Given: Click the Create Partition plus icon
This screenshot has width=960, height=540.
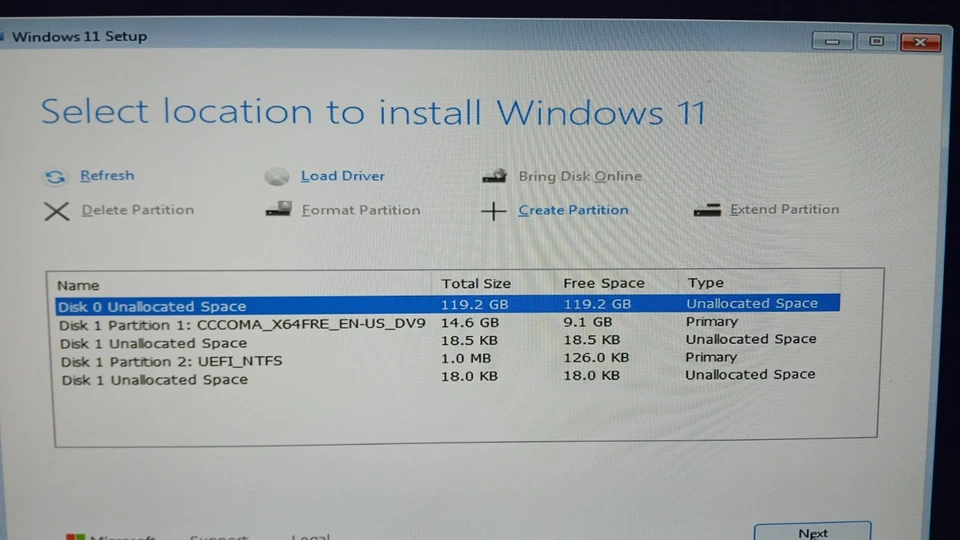Looking at the screenshot, I should (x=493, y=211).
